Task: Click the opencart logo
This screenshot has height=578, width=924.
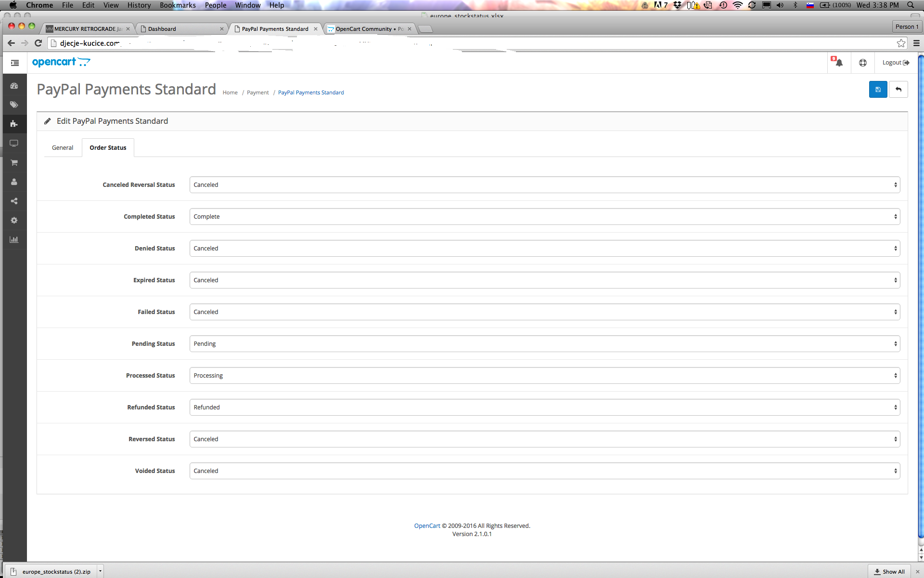Action: [61, 62]
